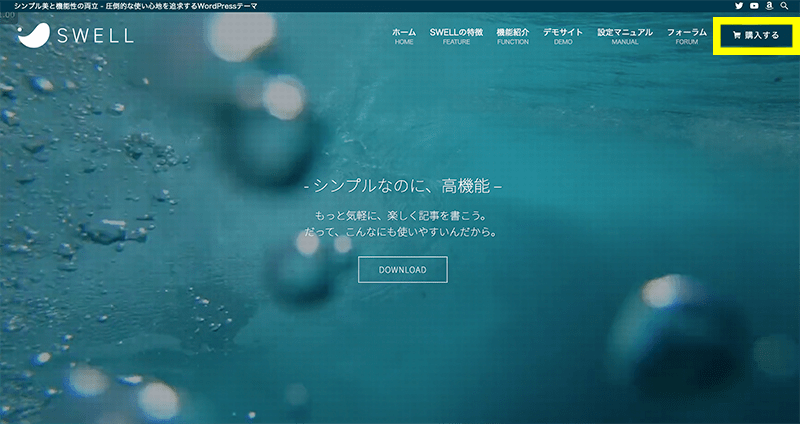The image size is (800, 424).
Task: Click the DOWNLOAD button
Action: pyautogui.click(x=403, y=269)
